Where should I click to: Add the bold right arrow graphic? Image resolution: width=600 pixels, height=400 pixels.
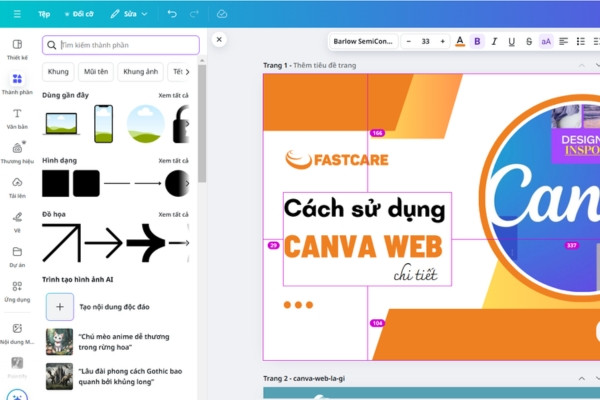(x=146, y=243)
